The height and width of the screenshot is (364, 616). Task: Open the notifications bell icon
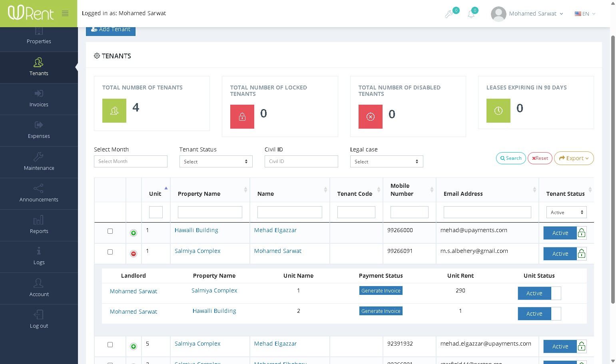pos(471,14)
